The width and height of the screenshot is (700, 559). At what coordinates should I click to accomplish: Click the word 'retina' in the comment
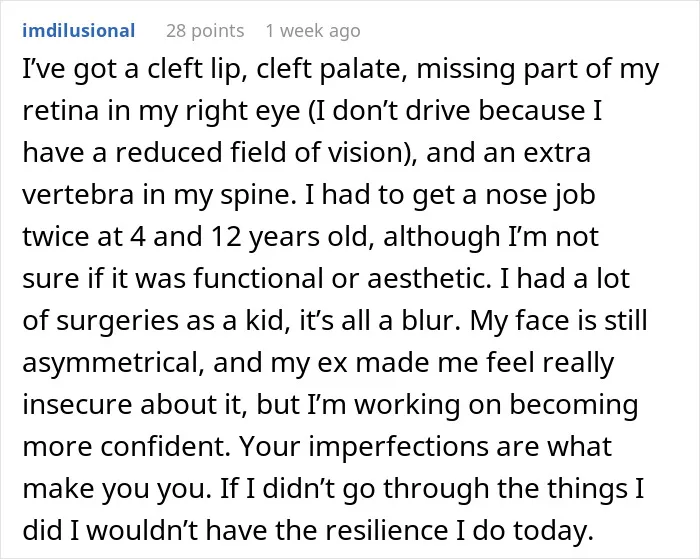[60, 111]
